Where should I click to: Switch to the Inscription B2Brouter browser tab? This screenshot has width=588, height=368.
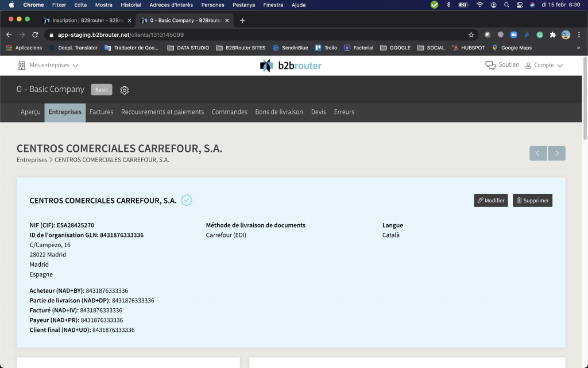(x=87, y=20)
